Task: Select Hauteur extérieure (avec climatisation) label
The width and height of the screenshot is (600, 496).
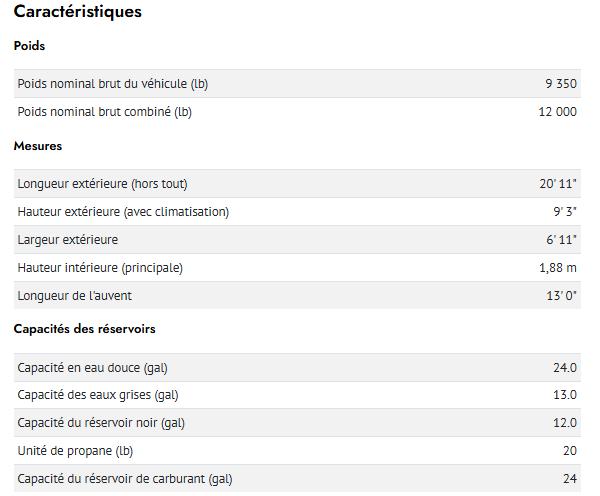Action: pyautogui.click(x=123, y=212)
